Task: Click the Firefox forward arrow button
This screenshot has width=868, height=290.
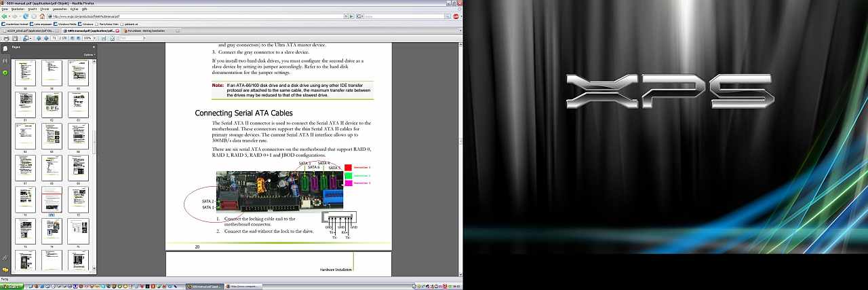Action: pos(14,16)
